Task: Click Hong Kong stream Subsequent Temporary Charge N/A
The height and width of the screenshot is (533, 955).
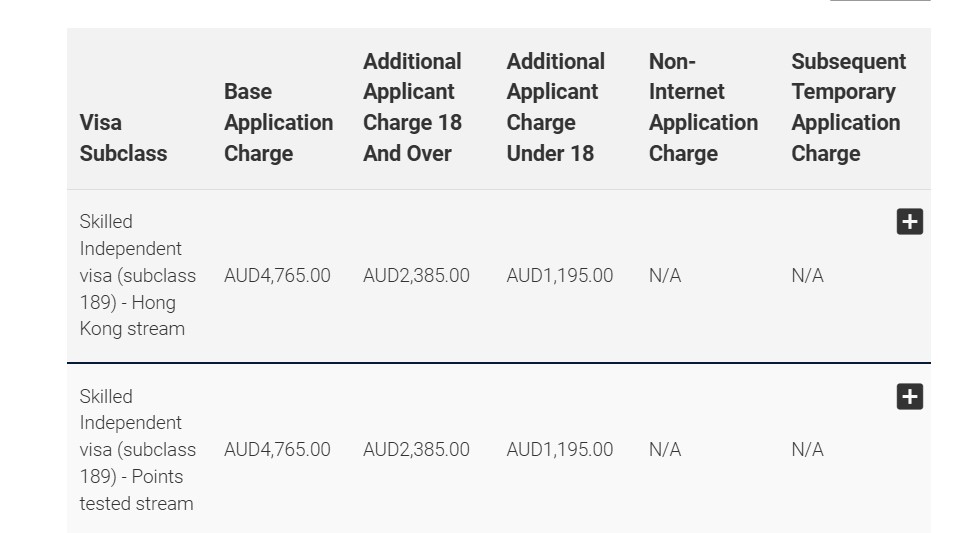Action: pyautogui.click(x=807, y=275)
